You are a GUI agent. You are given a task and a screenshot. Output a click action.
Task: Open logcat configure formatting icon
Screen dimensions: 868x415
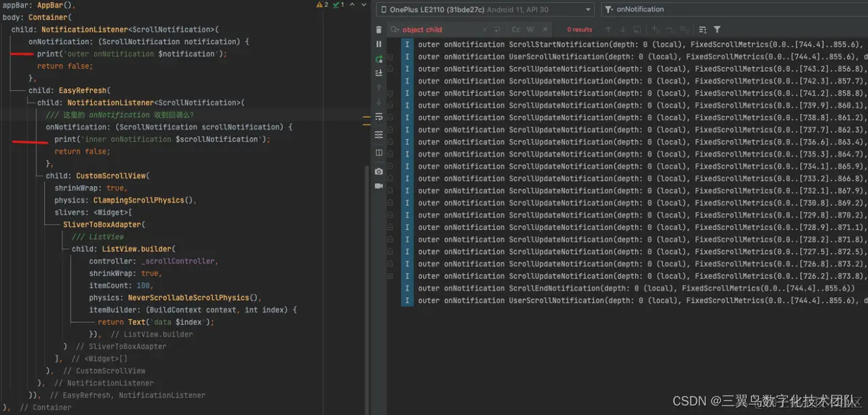click(x=378, y=135)
